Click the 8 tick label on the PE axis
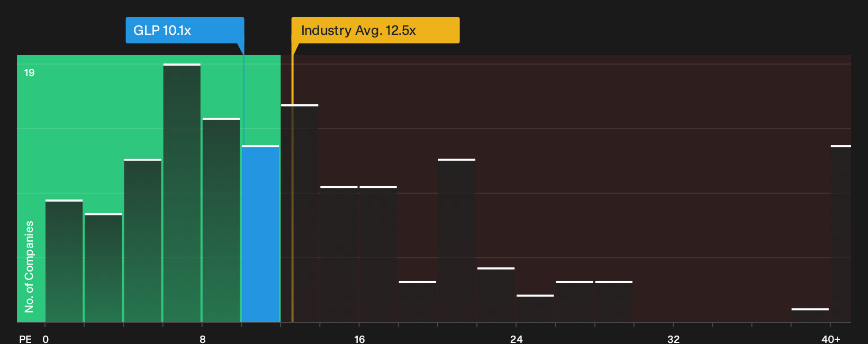The width and height of the screenshot is (868, 344). (x=203, y=339)
